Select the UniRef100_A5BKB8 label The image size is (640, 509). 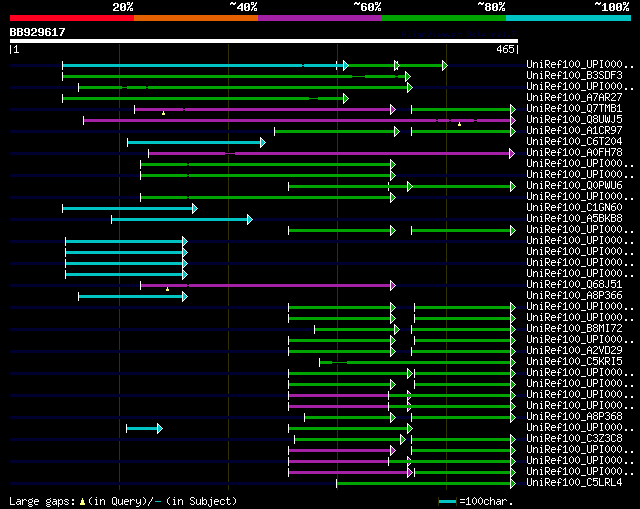574,219
